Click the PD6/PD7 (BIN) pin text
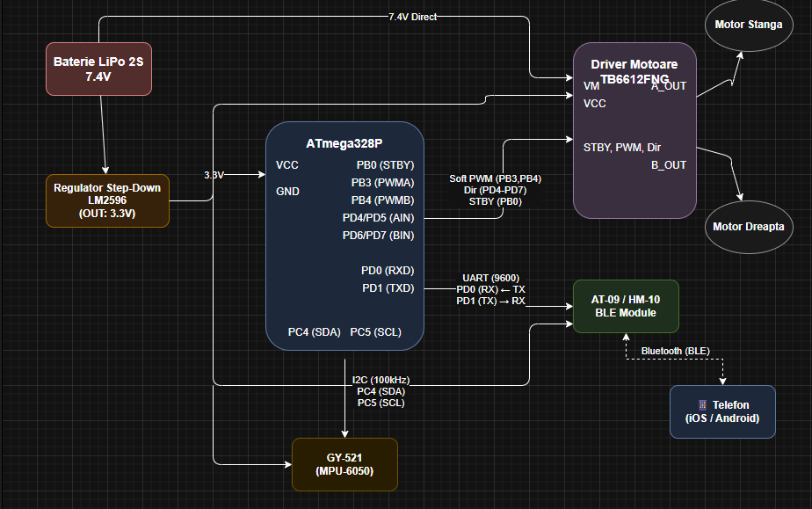 tap(378, 236)
